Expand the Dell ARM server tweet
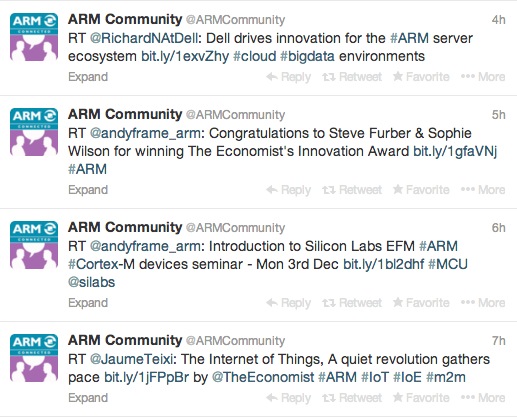Image resolution: width=517 pixels, height=418 pixels. (x=88, y=77)
